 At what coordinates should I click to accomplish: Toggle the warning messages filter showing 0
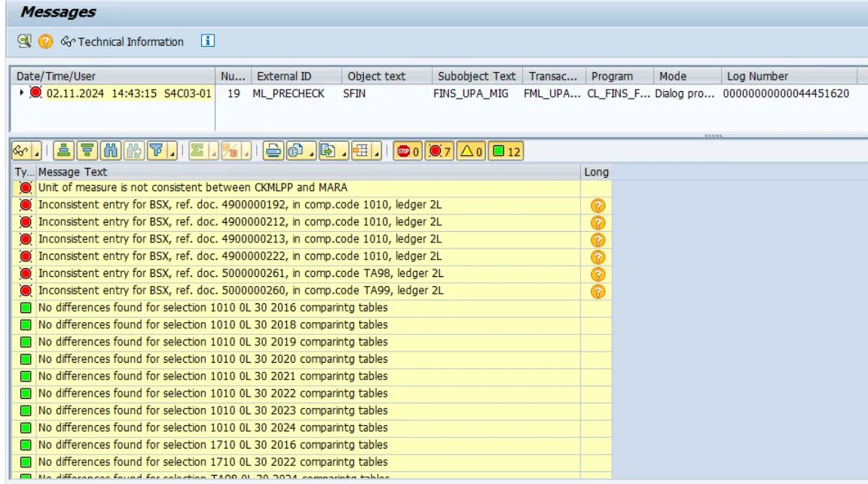471,151
